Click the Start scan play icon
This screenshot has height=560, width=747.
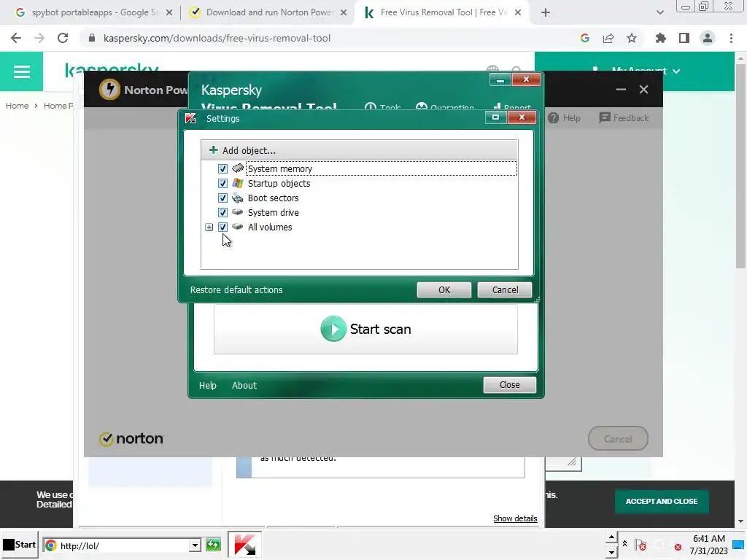(x=333, y=329)
